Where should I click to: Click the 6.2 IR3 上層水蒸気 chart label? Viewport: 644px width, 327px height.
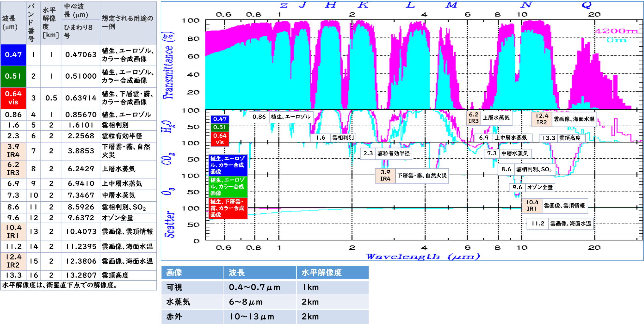(x=489, y=118)
